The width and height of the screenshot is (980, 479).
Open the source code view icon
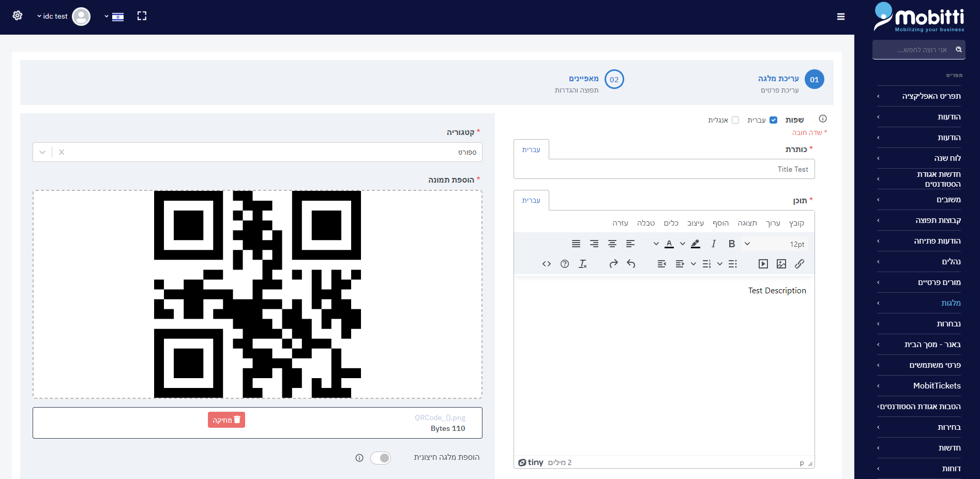(x=547, y=264)
